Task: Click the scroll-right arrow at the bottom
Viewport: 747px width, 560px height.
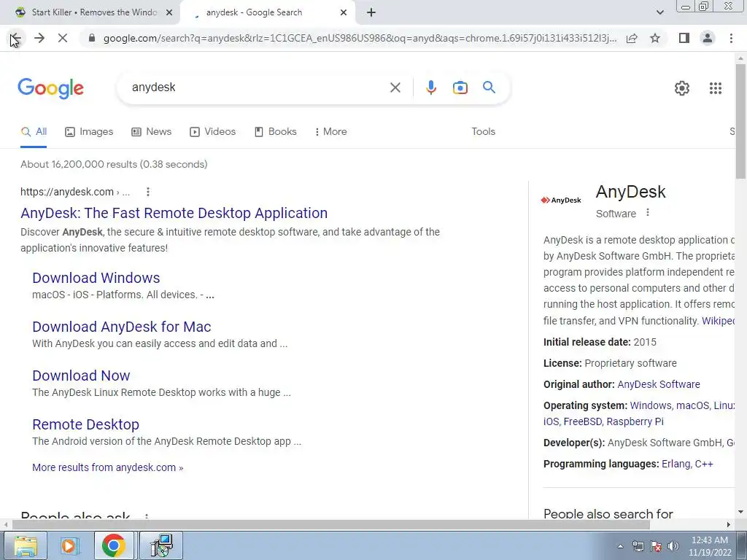Action: coord(729,524)
